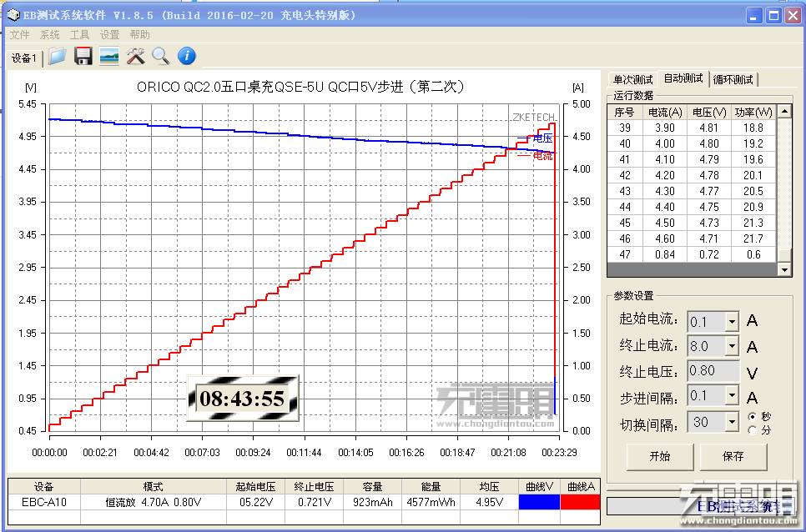Open the magnifier search icon in the toolbar
Screen dimensions: 806x532
tap(161, 56)
